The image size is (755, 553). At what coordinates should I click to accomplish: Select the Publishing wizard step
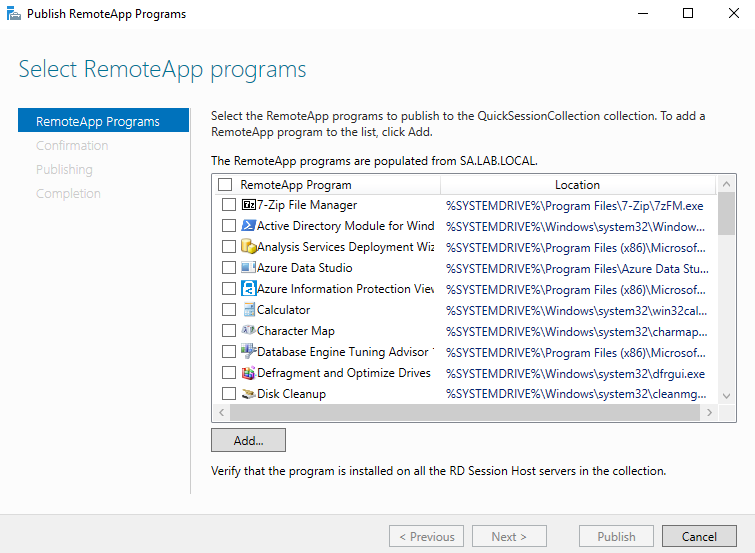(x=64, y=170)
